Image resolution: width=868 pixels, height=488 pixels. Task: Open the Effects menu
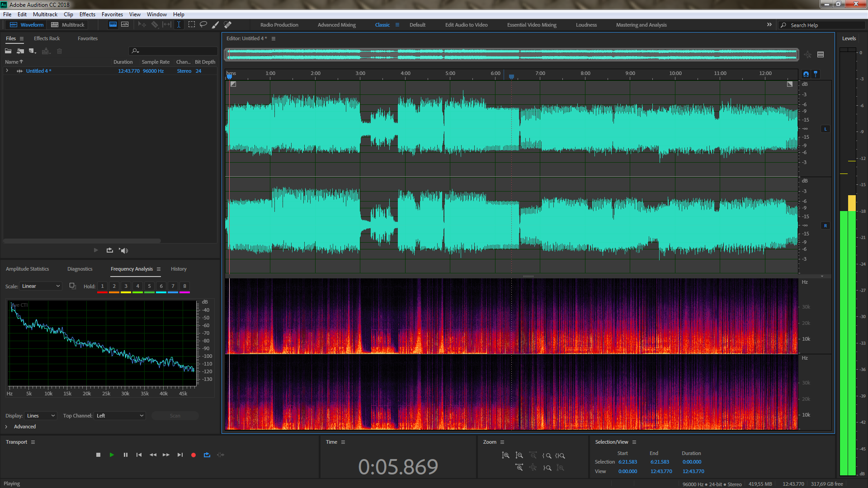click(x=87, y=14)
